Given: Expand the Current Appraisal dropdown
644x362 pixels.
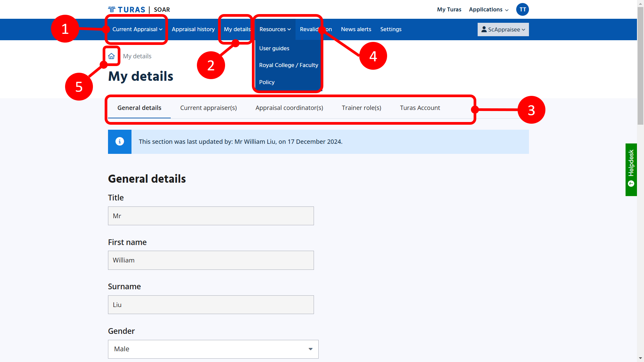Looking at the screenshot, I should [x=137, y=29].
